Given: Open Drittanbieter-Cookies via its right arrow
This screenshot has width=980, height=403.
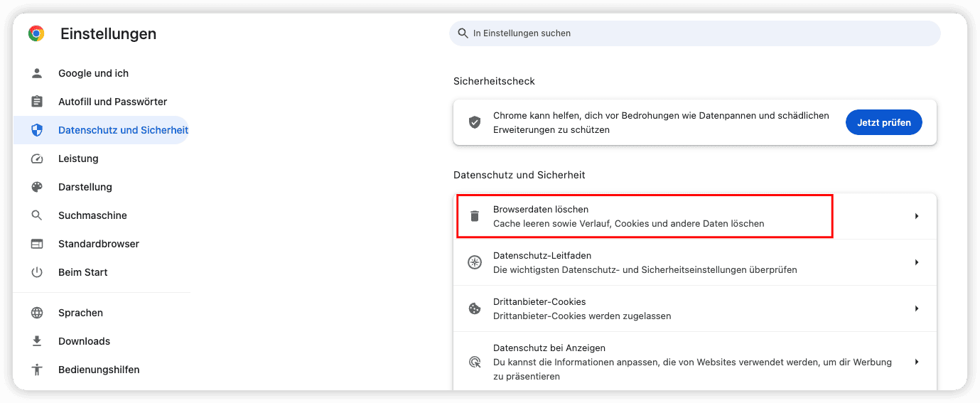Looking at the screenshot, I should click(x=917, y=308).
